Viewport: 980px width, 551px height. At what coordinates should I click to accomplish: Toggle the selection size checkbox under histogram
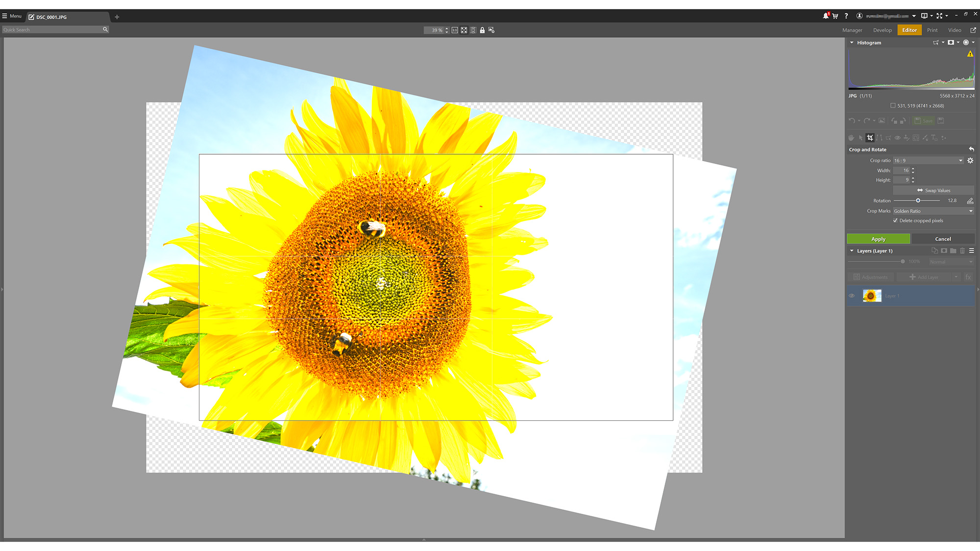(x=893, y=106)
